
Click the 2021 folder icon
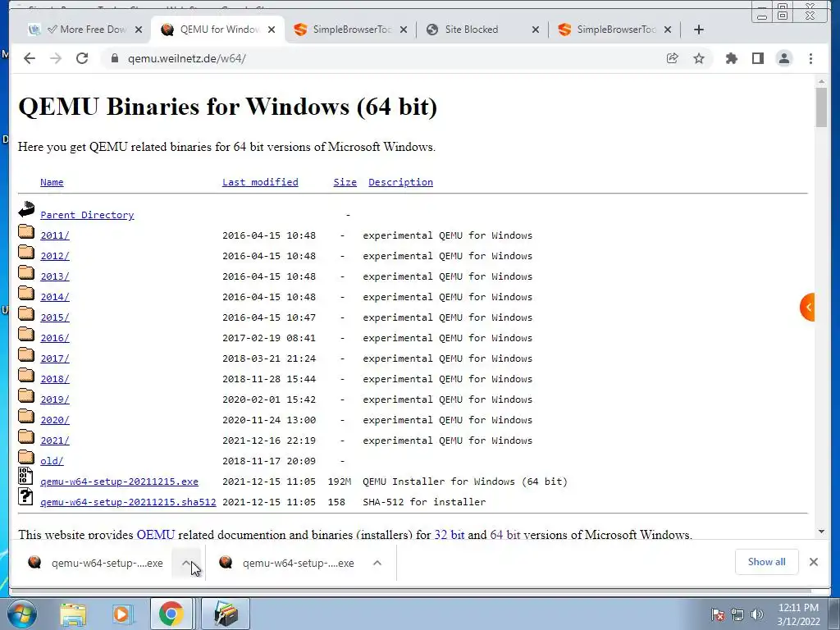pyautogui.click(x=26, y=437)
